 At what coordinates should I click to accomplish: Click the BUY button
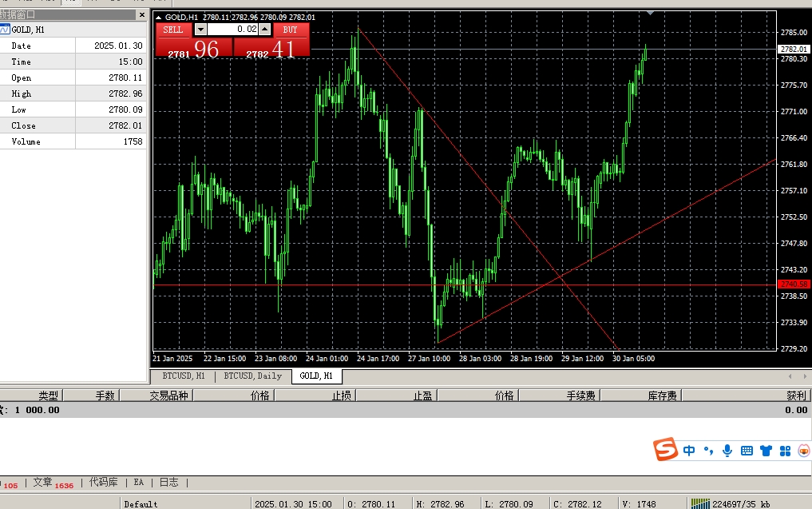tap(290, 30)
